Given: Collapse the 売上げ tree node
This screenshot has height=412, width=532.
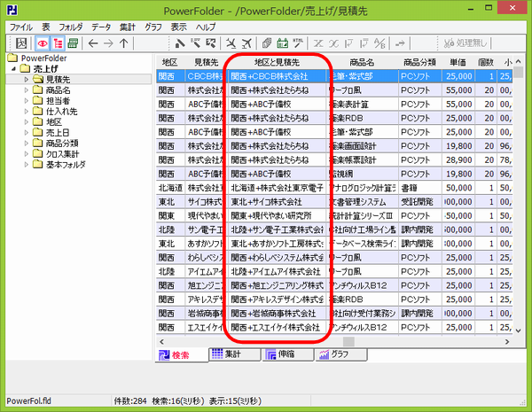Looking at the screenshot, I should click(x=14, y=69).
